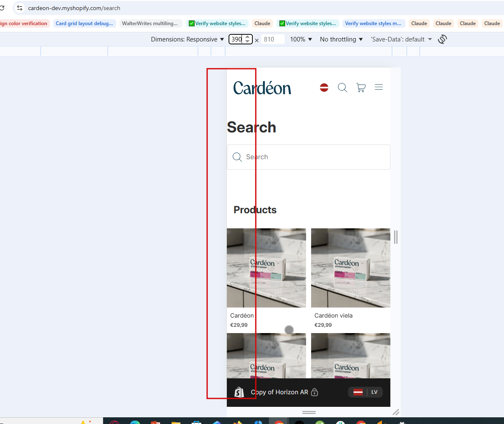Click the right-side viewport resize handle
Screen dimensions: 504x424
396,237
